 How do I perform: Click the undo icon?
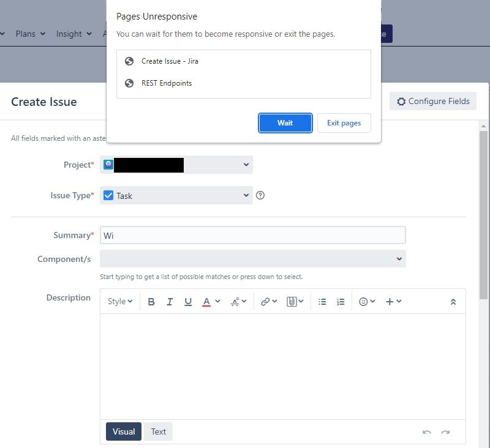click(426, 432)
